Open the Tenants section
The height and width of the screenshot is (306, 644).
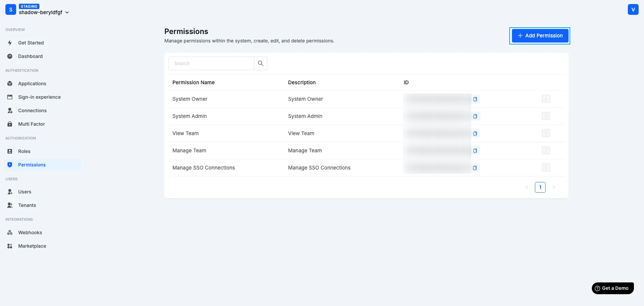[27, 205]
